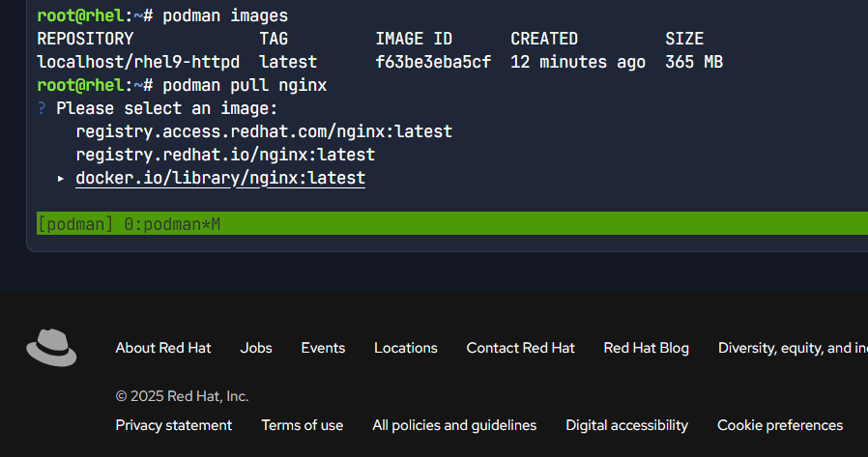Select docker.io/library/nginx:latest option
Viewport: 868px width, 457px height.
point(220,178)
